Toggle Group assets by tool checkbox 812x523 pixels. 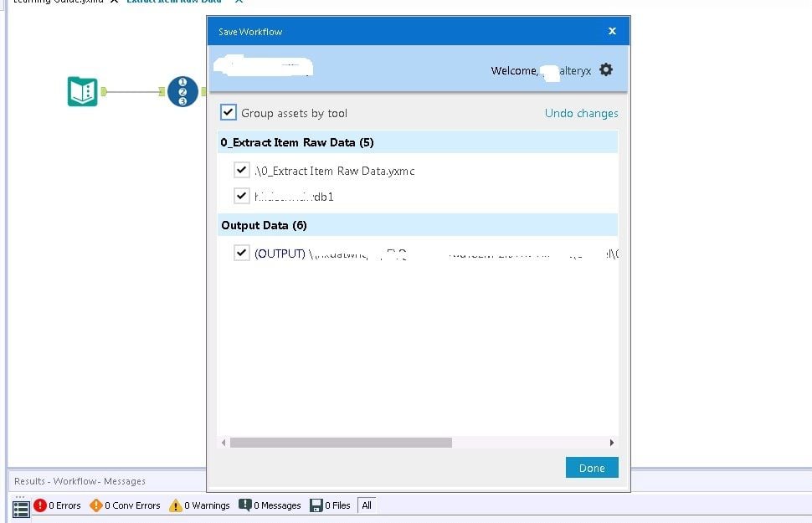(229, 112)
